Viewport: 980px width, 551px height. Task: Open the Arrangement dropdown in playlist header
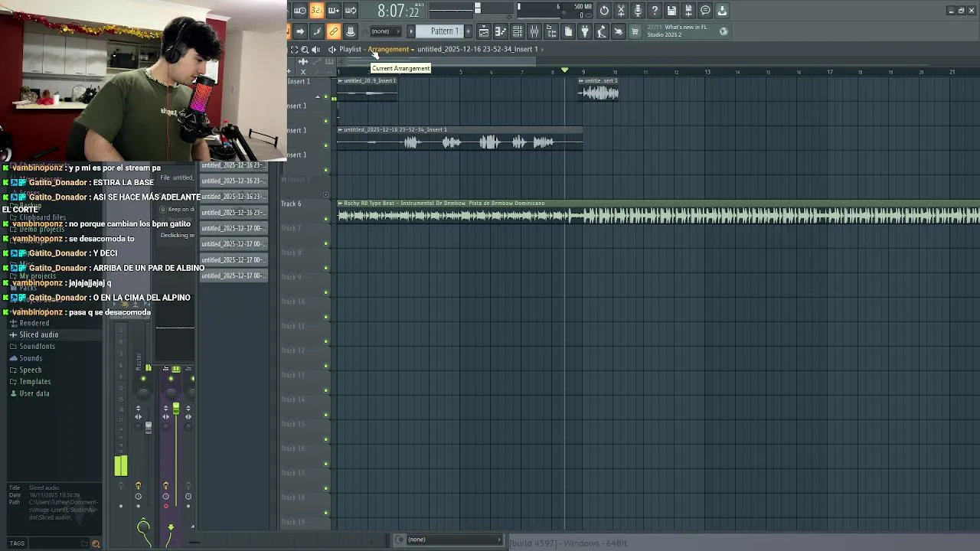[390, 49]
